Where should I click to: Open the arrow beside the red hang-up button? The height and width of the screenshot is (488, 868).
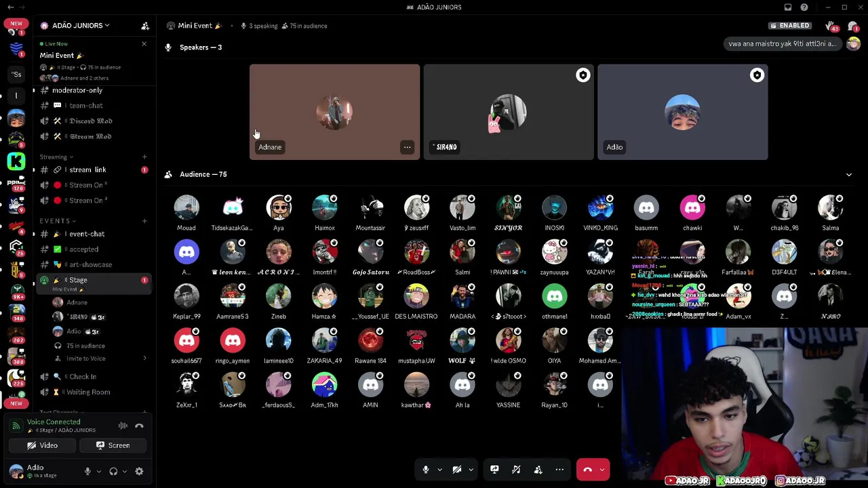601,470
